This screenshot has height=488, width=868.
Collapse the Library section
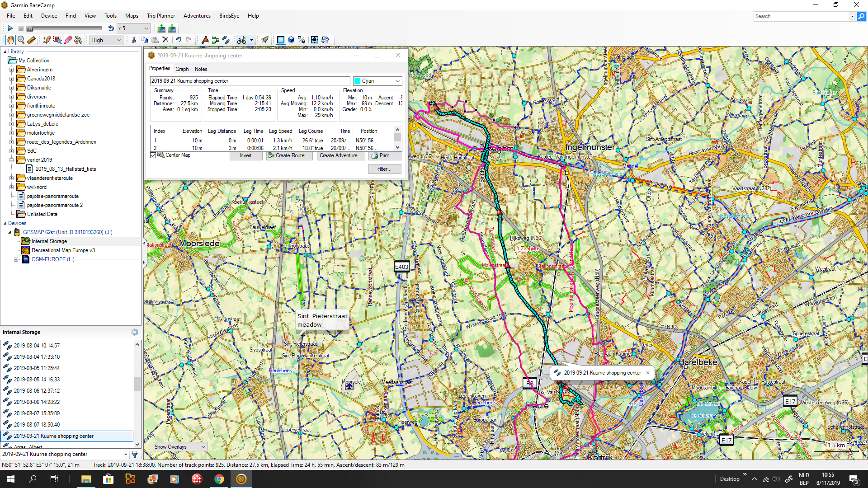pyautogui.click(x=5, y=52)
